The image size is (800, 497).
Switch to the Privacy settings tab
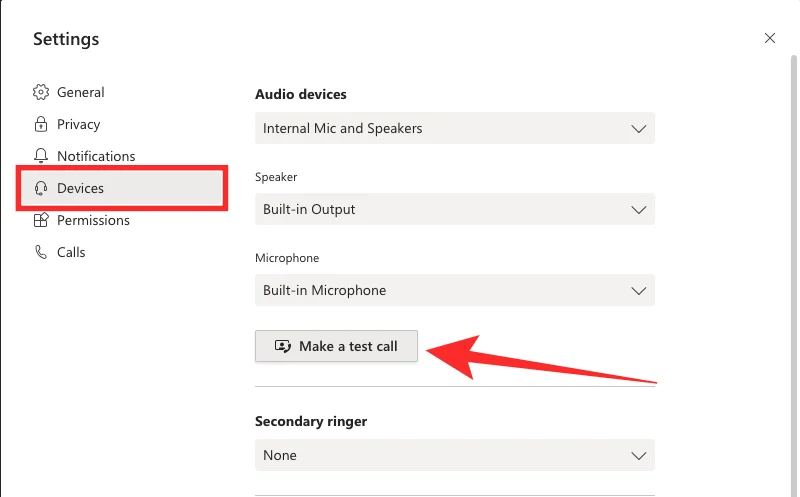point(78,124)
